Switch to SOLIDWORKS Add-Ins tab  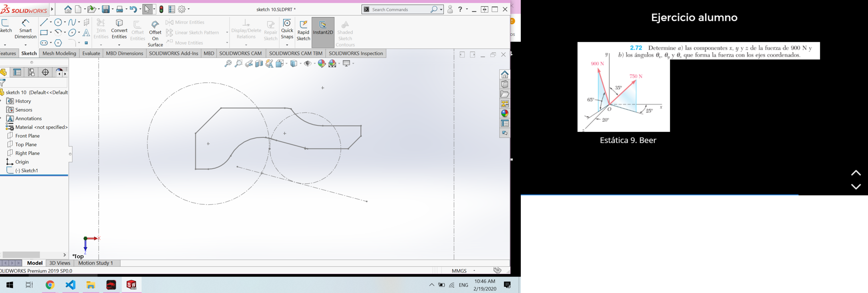pos(173,53)
